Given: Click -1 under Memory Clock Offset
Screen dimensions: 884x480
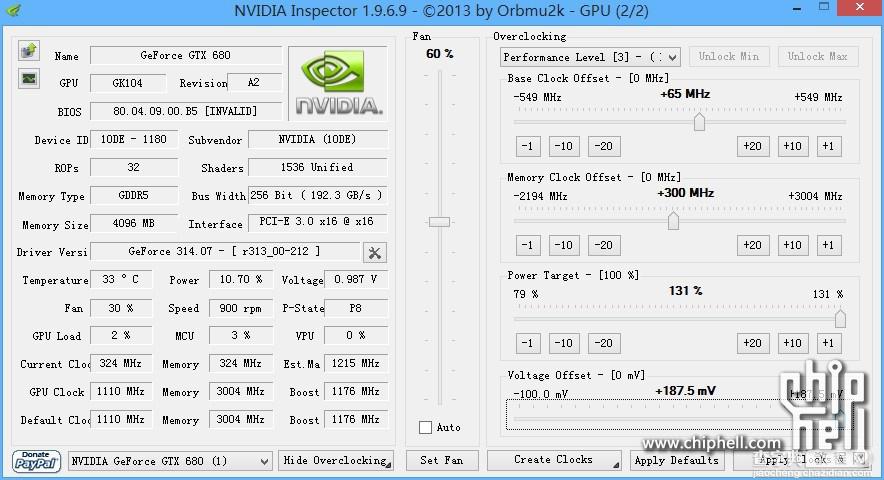Looking at the screenshot, I should click(528, 245).
